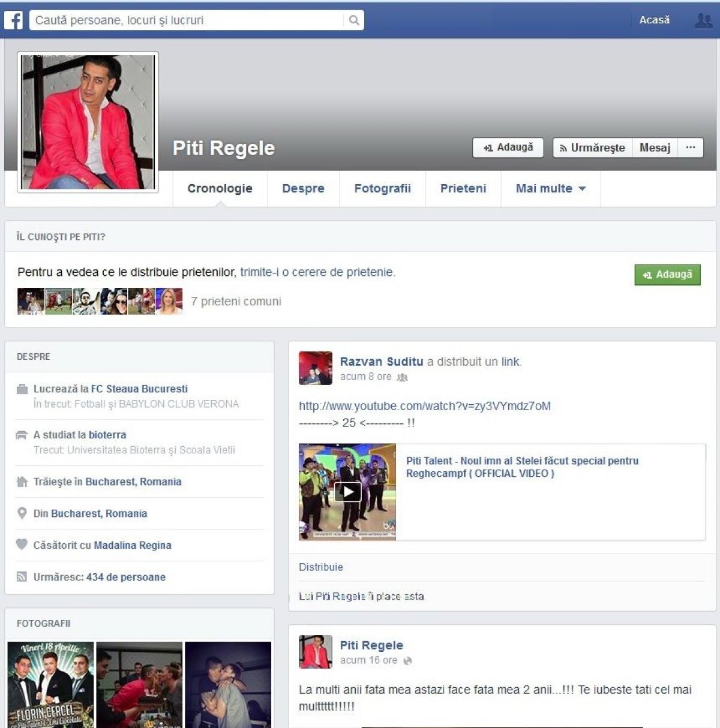Click the profile picture of Piti Regele
Image resolution: width=720 pixels, height=728 pixels.
coord(88,122)
